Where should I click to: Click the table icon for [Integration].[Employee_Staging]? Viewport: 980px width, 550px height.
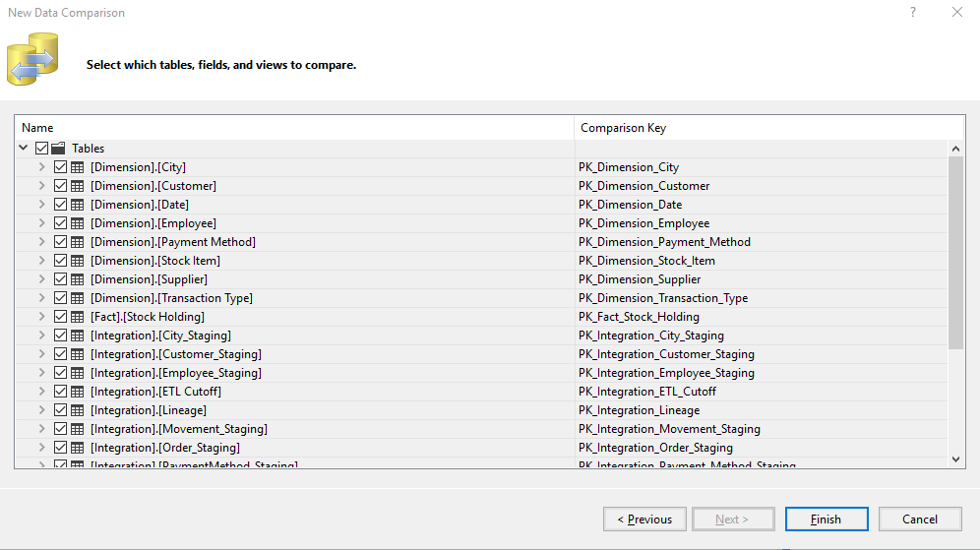[x=78, y=374]
